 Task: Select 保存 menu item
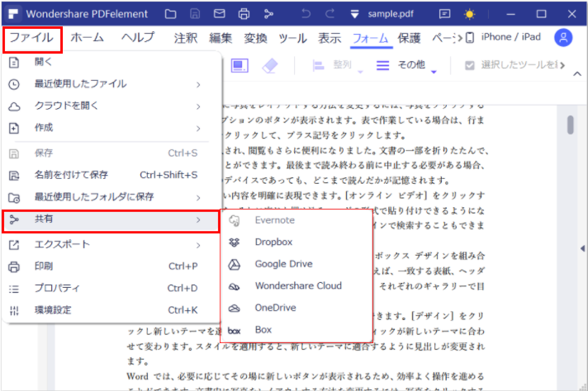point(111,153)
